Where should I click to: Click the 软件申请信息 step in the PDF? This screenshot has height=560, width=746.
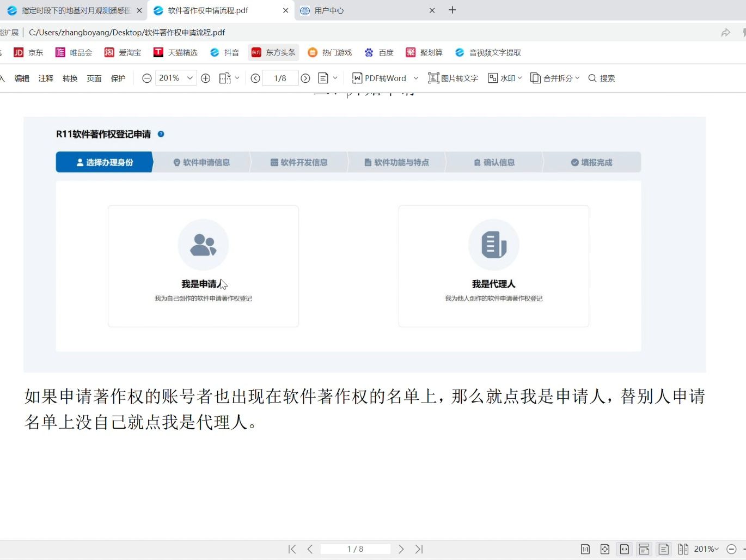[x=201, y=162]
